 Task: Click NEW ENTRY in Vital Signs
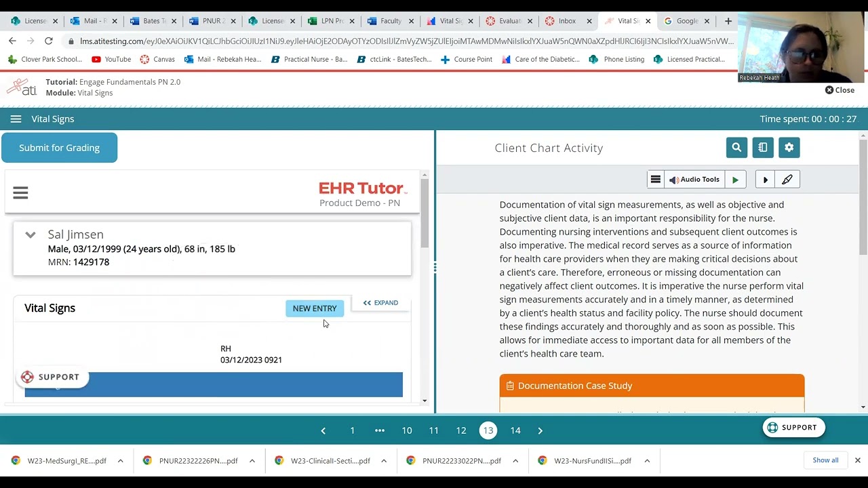(x=315, y=308)
